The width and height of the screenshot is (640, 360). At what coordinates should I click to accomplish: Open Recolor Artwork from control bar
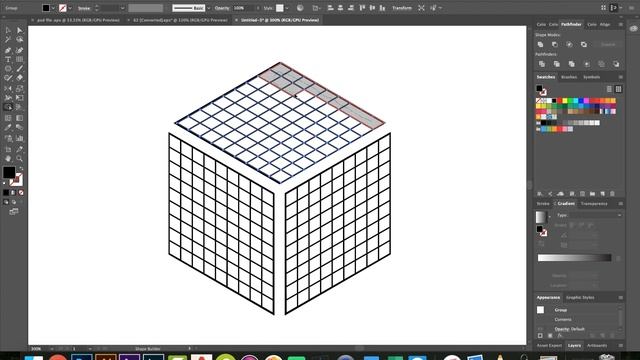tap(300, 8)
